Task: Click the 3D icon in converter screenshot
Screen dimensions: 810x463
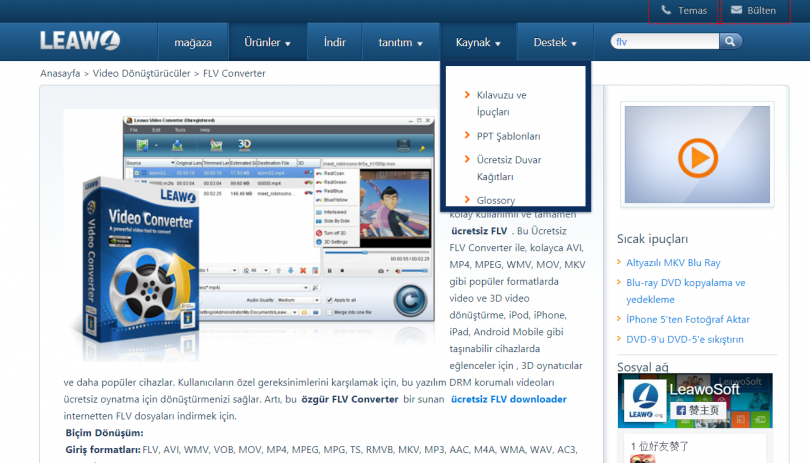Action: (244, 145)
